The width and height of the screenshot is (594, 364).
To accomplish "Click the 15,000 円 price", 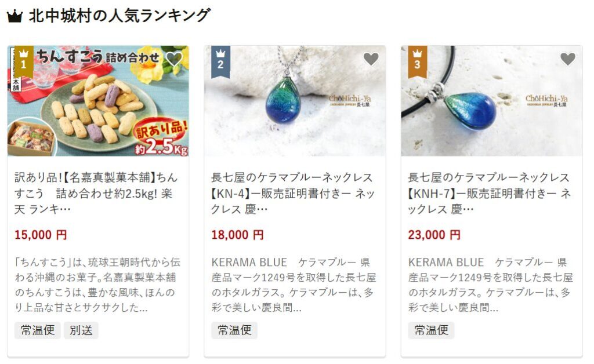I will [x=41, y=235].
